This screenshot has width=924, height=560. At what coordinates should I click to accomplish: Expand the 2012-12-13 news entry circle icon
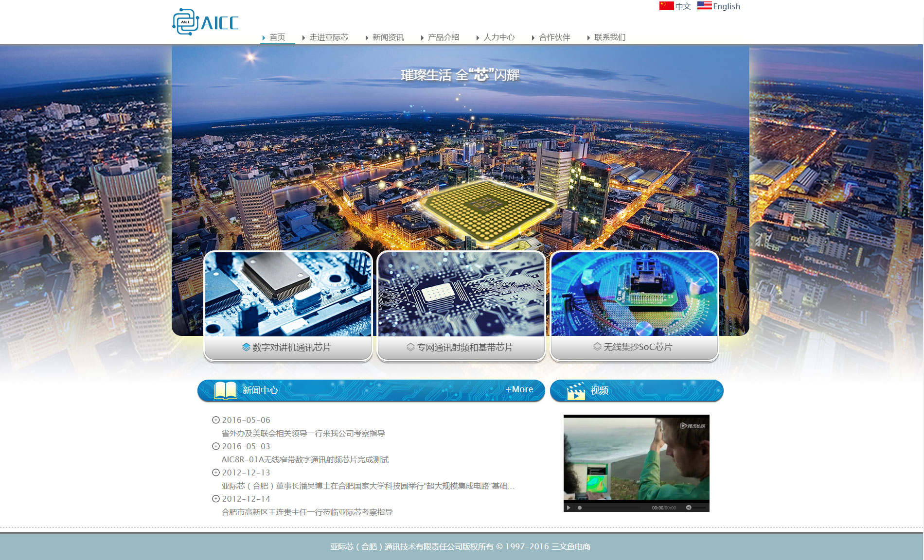point(216,472)
